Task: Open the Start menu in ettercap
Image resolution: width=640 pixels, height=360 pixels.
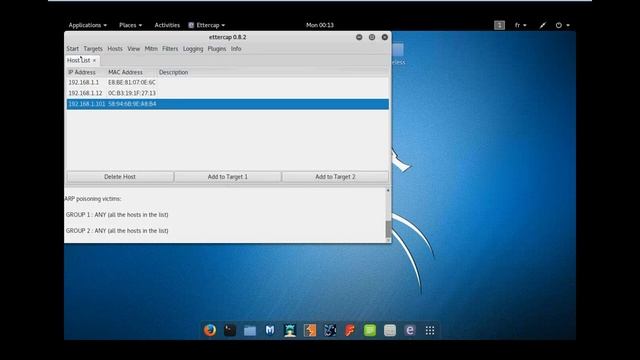Action: click(x=72, y=49)
